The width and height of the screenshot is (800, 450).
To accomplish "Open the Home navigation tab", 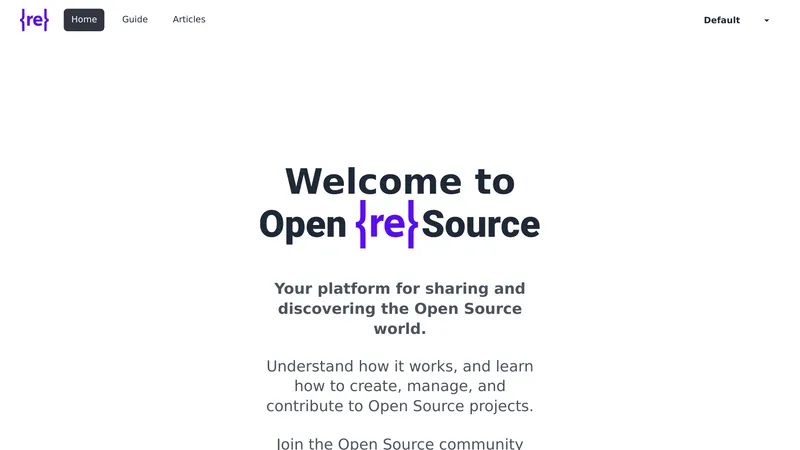I will [x=84, y=20].
